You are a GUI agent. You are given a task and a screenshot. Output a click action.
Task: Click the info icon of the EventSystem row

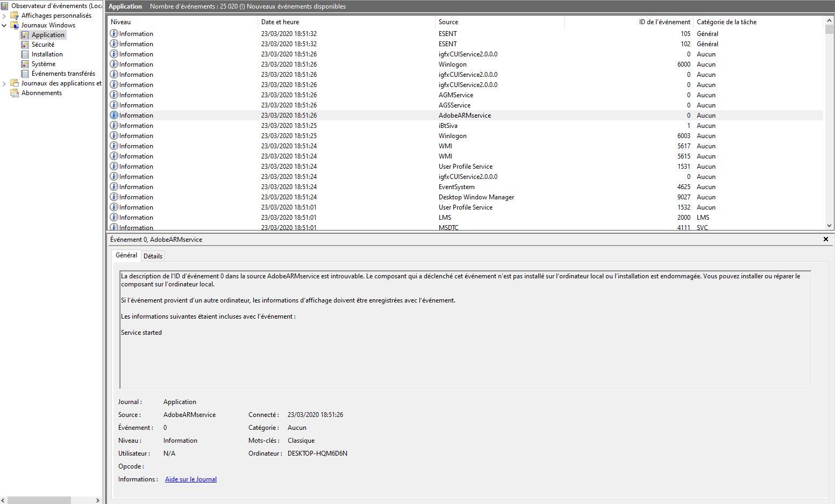pyautogui.click(x=114, y=186)
